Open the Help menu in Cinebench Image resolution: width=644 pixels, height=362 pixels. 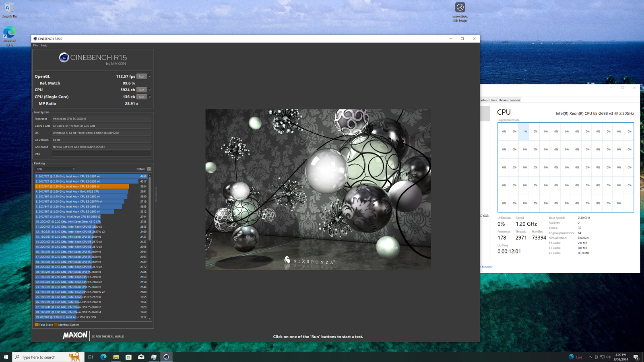44,45
